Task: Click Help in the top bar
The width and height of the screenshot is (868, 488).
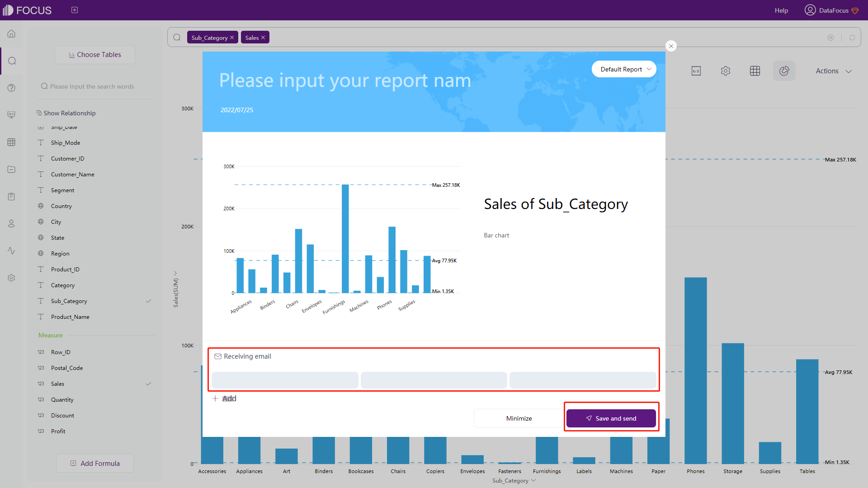Action: coord(781,10)
